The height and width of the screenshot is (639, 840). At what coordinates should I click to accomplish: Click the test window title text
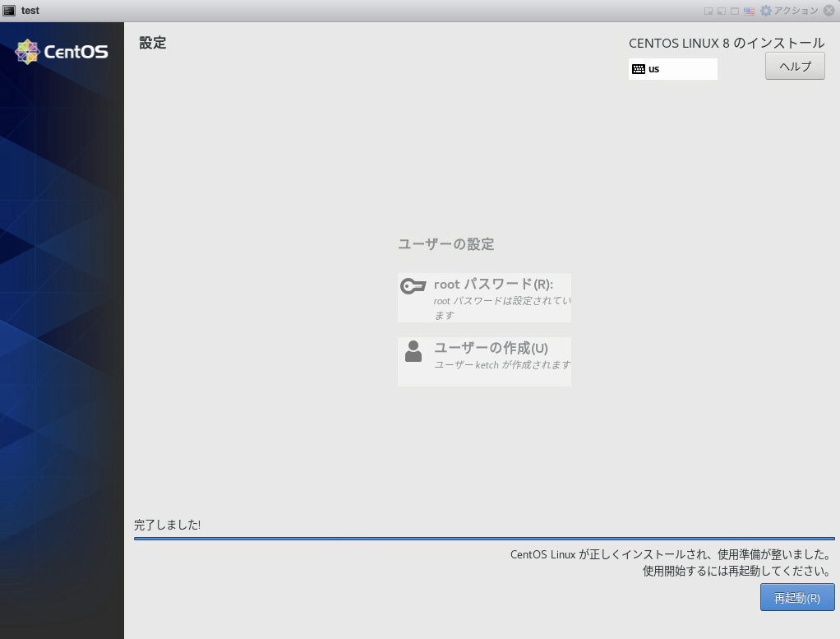tap(30, 11)
